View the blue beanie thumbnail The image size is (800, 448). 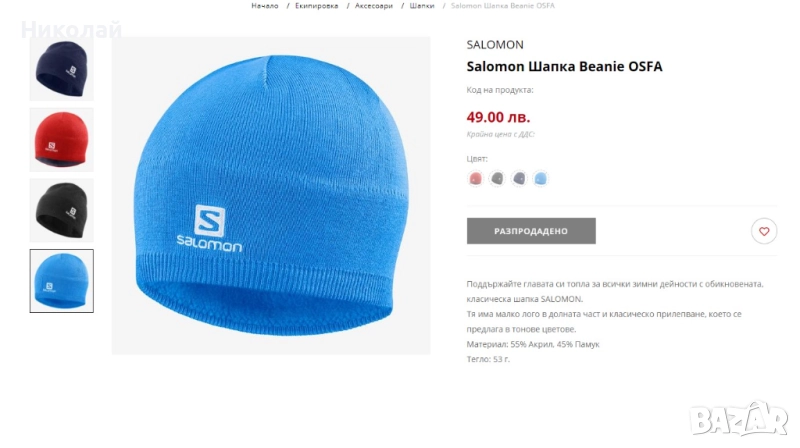[62, 281]
